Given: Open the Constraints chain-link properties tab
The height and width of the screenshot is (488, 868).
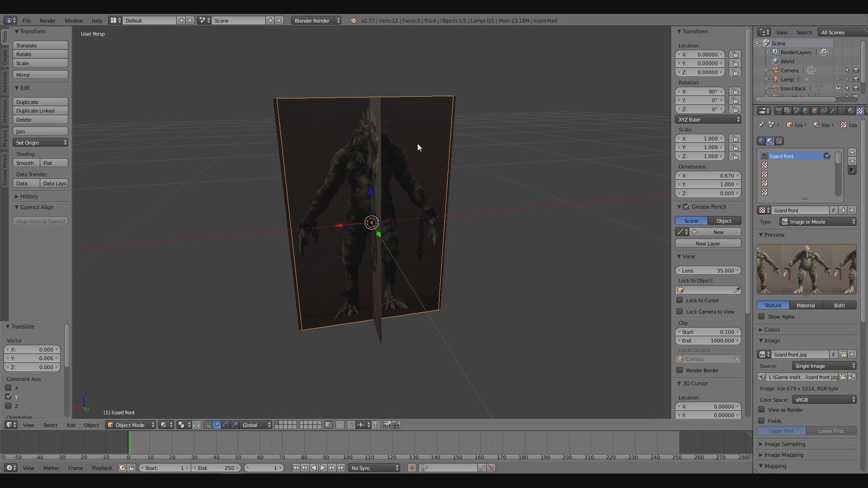Looking at the screenshot, I should (824, 111).
